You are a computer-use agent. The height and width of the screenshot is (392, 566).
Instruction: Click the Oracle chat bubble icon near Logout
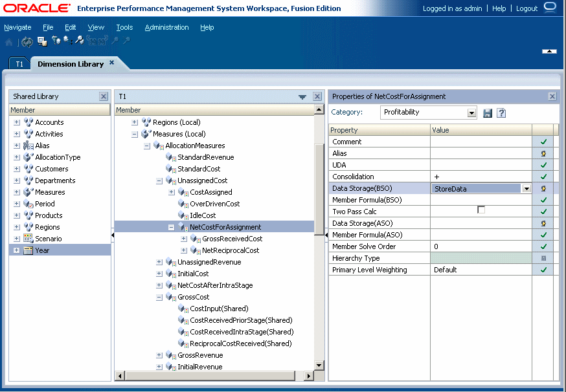coord(550,8)
